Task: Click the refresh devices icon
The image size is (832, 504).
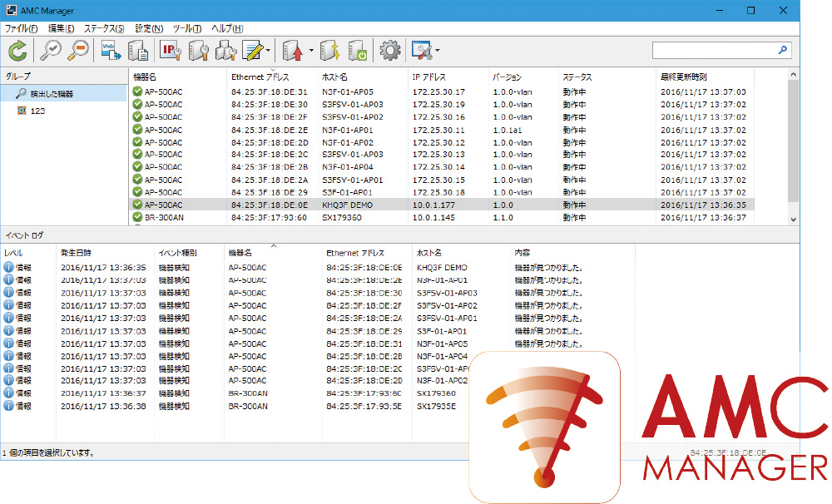Action: (x=18, y=50)
